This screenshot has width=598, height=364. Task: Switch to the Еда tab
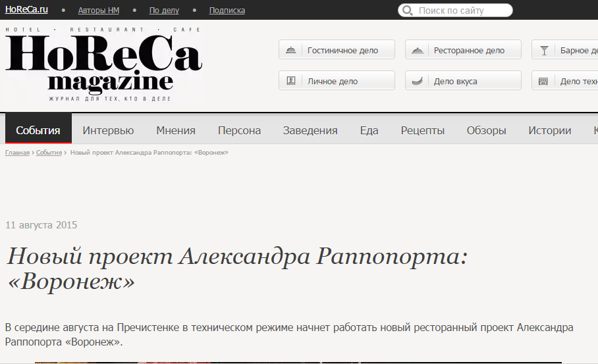(x=369, y=130)
